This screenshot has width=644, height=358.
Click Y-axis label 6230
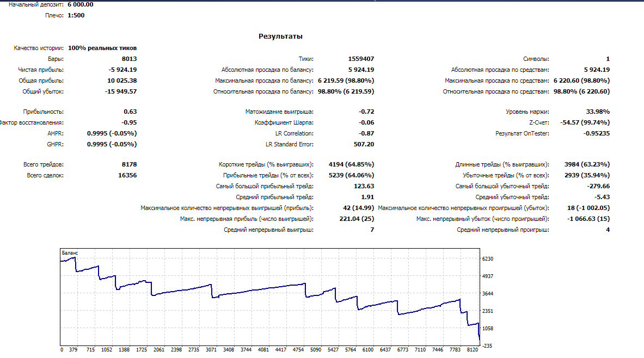click(x=488, y=258)
